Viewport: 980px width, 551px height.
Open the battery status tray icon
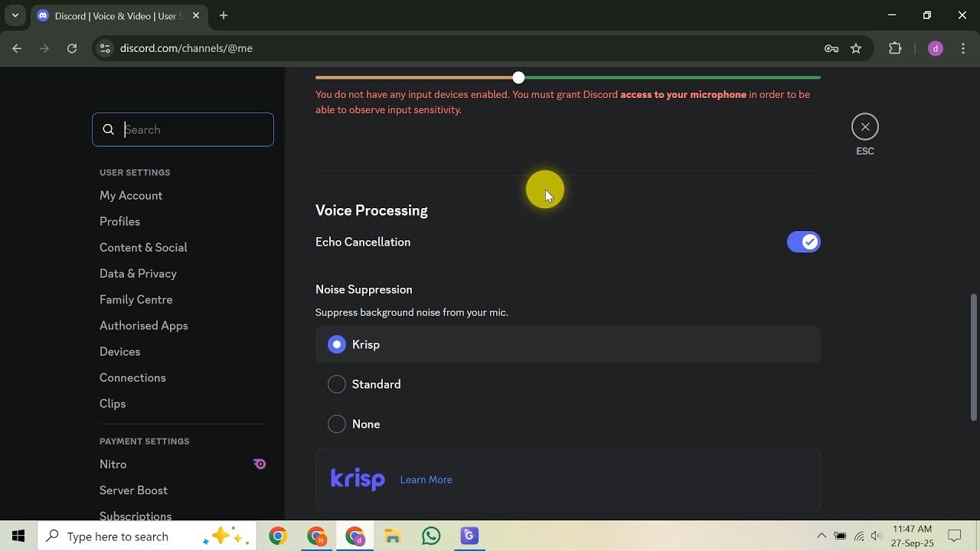[x=841, y=536]
